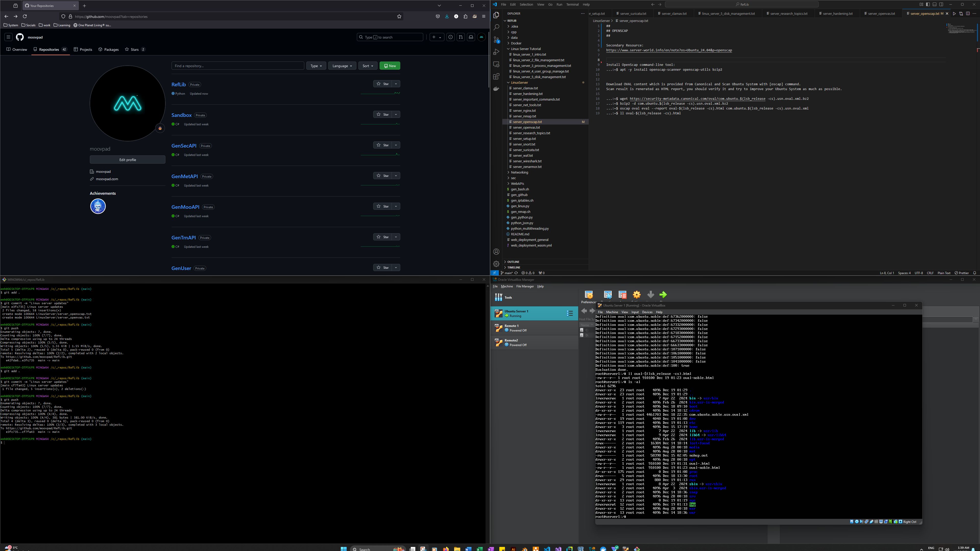Star the GenTrnAPI repository
The image size is (980, 551).
point(383,237)
